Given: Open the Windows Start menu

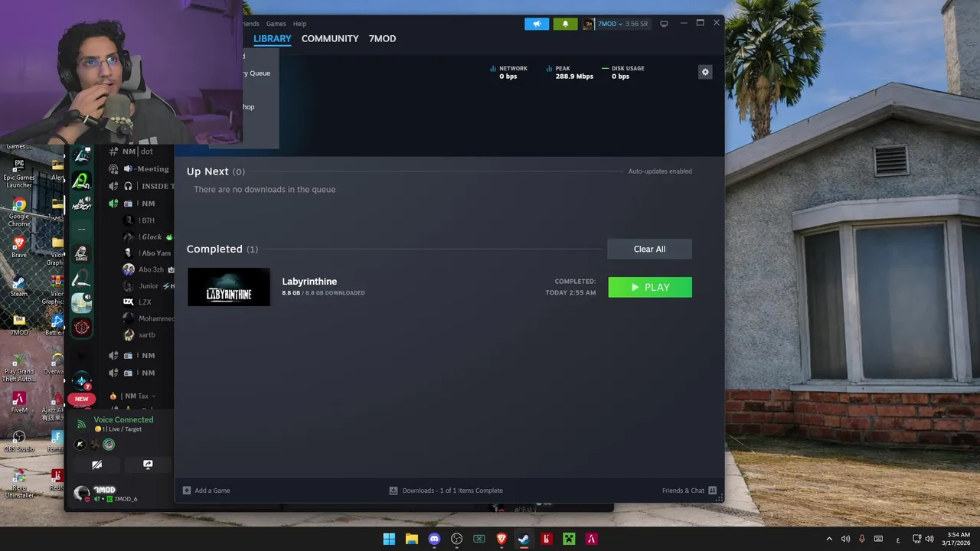Looking at the screenshot, I should (x=389, y=539).
